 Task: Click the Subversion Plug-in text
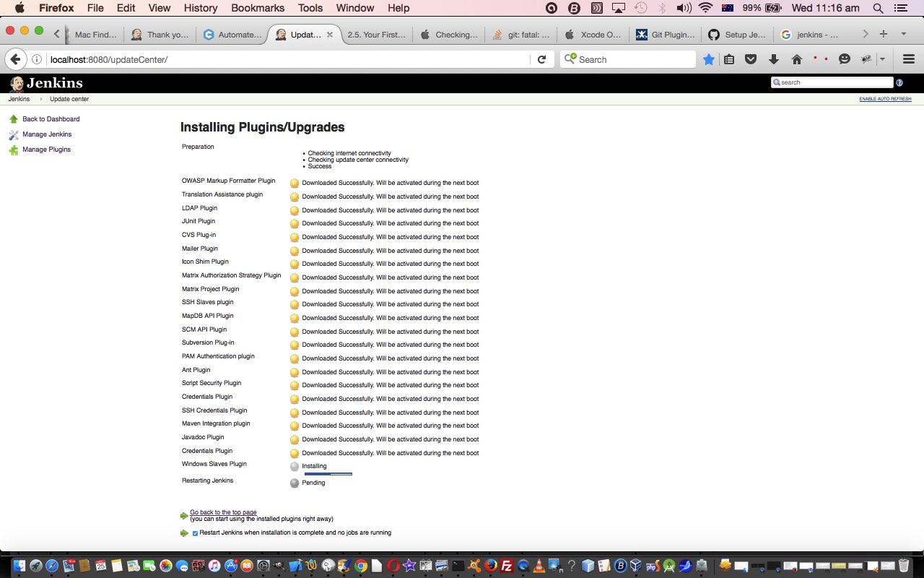point(208,342)
